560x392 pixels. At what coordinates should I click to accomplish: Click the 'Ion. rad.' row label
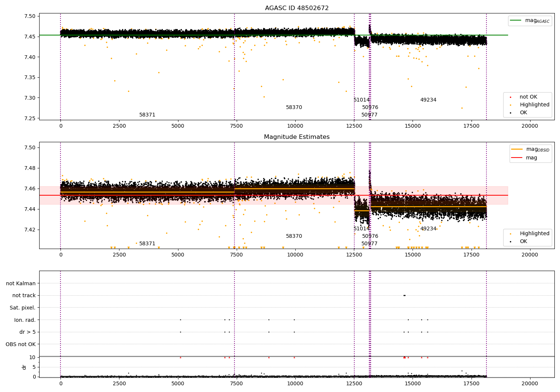coord(25,320)
